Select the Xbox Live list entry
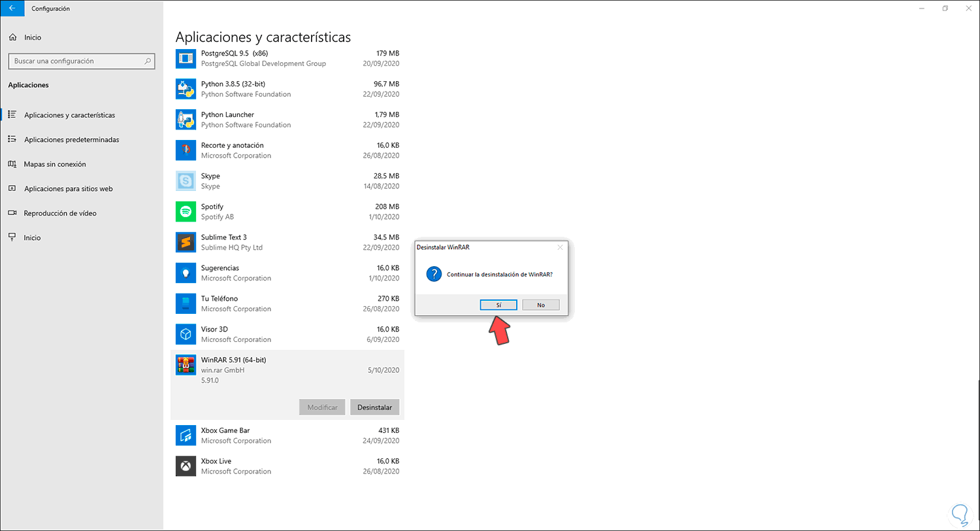Image resolution: width=980 pixels, height=531 pixels. [287, 466]
